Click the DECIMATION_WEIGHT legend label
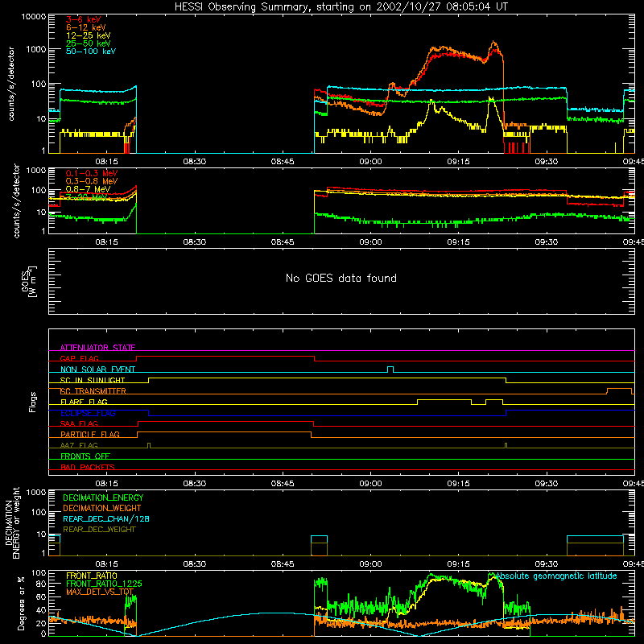This screenshot has width=644, height=644. (102, 508)
